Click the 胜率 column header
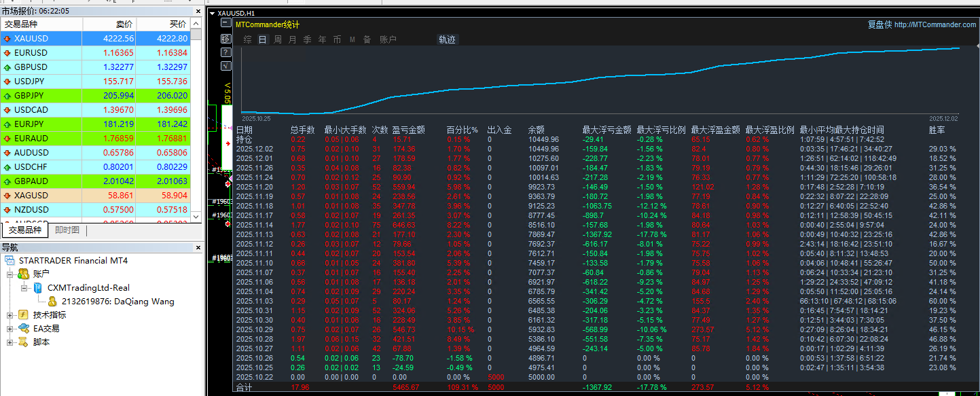The width and height of the screenshot is (980, 396). 937,130
